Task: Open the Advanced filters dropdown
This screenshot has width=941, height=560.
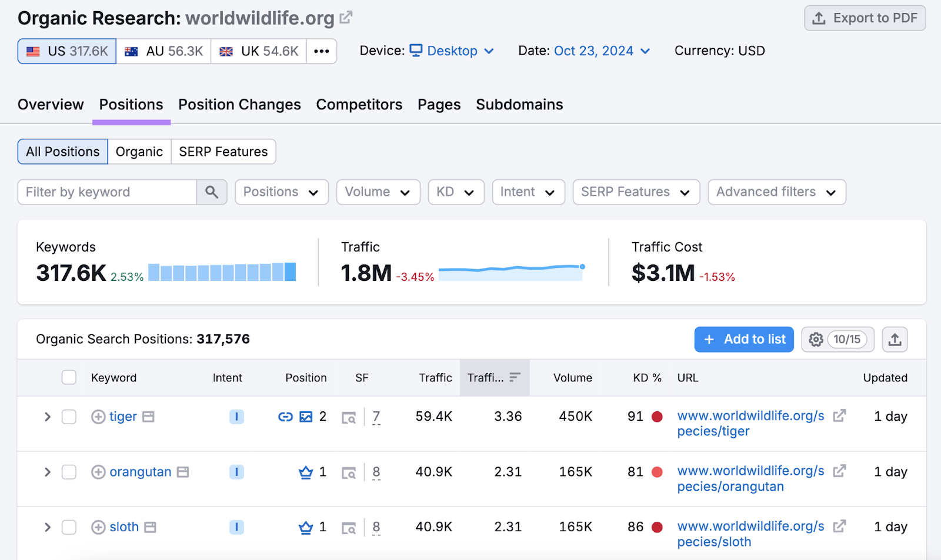Action: 777,192
